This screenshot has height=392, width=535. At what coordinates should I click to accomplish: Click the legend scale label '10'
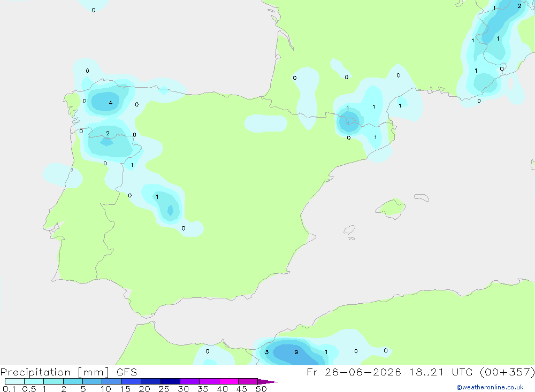106,389
